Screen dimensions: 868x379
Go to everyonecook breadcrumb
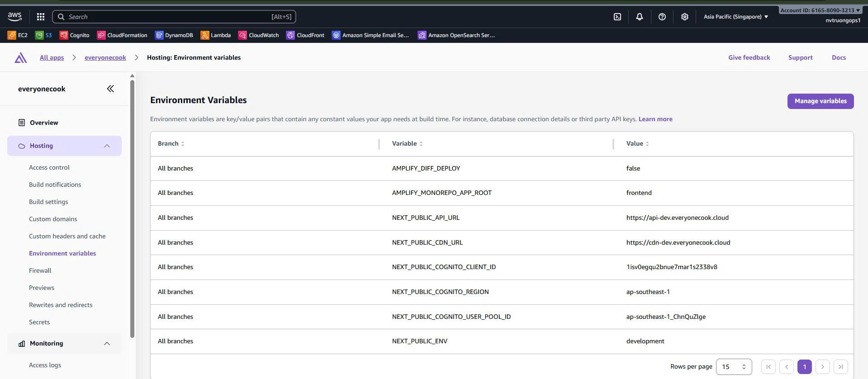pyautogui.click(x=105, y=57)
